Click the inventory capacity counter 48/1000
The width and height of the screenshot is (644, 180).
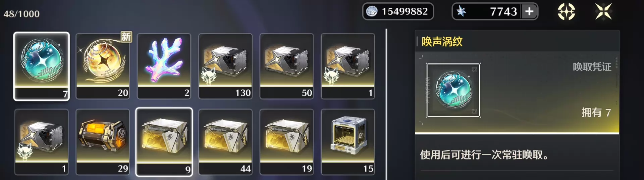[21, 14]
